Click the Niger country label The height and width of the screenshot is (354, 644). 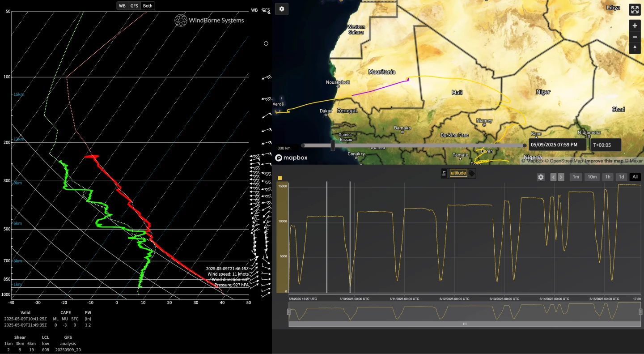point(543,92)
